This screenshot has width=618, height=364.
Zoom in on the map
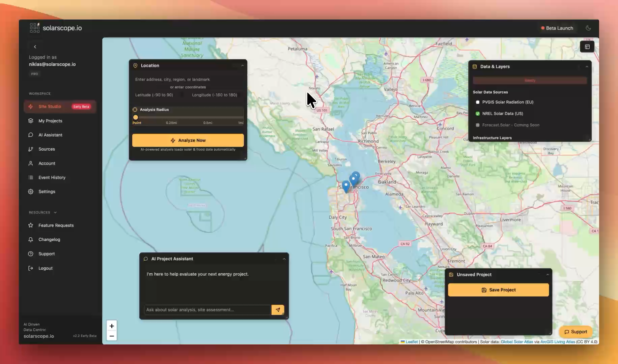(112, 326)
